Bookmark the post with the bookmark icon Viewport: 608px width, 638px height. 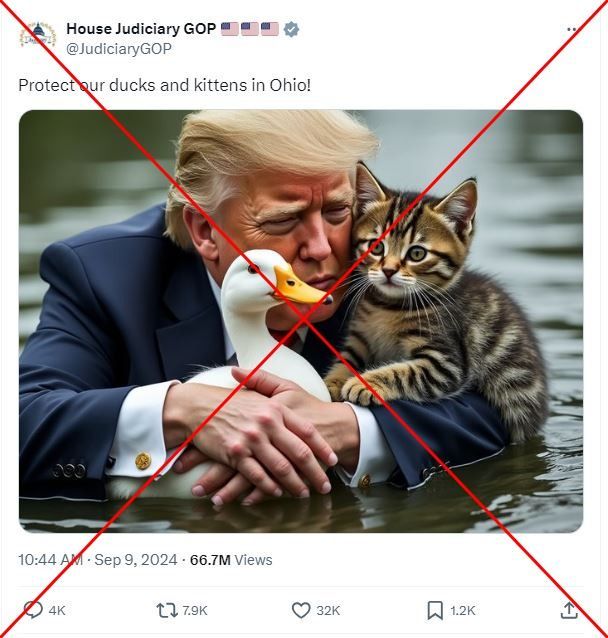tap(435, 610)
